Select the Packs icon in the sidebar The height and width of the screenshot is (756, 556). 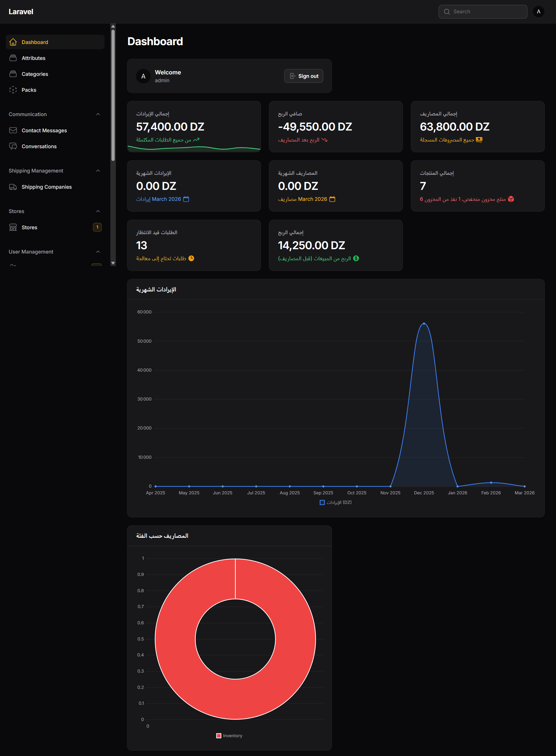coord(13,90)
